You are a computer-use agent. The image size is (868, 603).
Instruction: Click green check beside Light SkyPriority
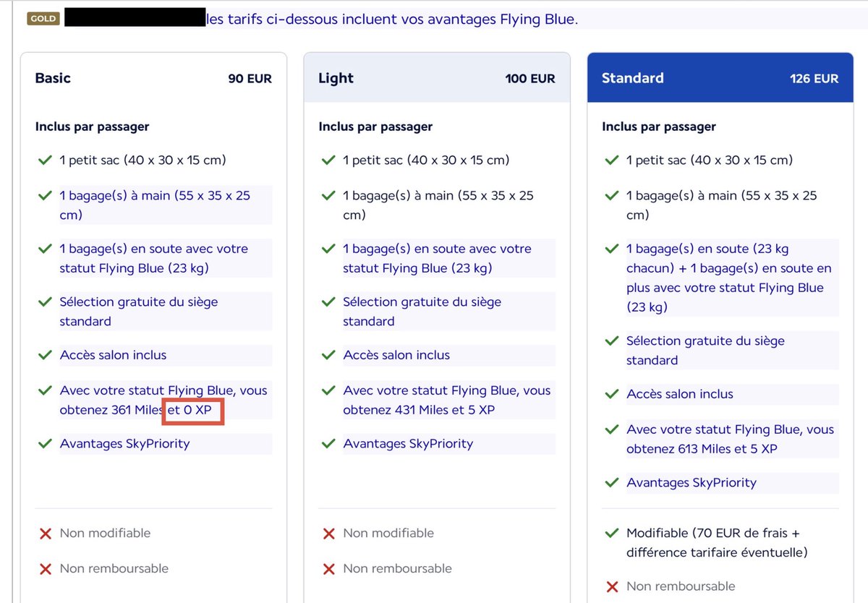tap(328, 444)
